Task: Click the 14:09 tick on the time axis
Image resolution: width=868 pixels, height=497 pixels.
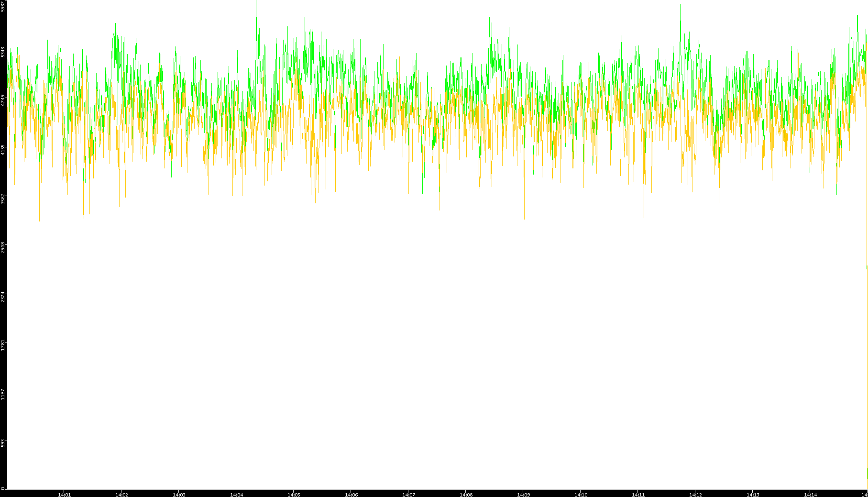Action: (523, 495)
